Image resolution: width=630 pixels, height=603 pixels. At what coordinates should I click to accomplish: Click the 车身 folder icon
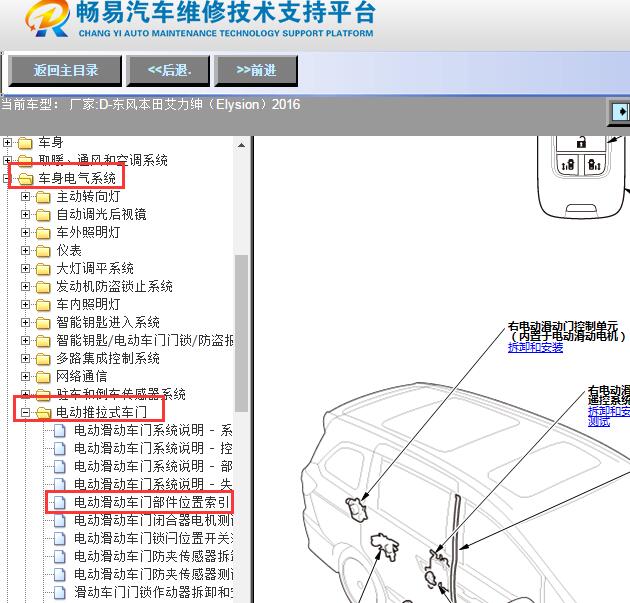pyautogui.click(x=25, y=143)
